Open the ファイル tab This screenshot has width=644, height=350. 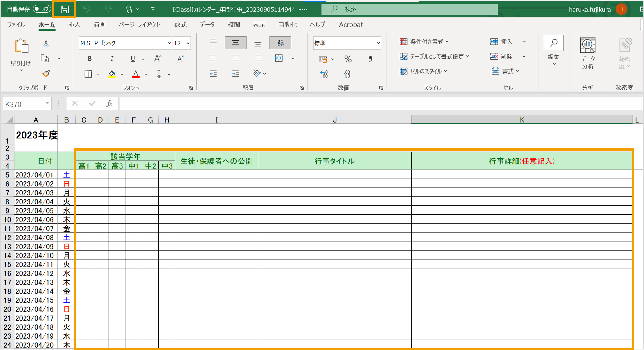click(x=16, y=25)
